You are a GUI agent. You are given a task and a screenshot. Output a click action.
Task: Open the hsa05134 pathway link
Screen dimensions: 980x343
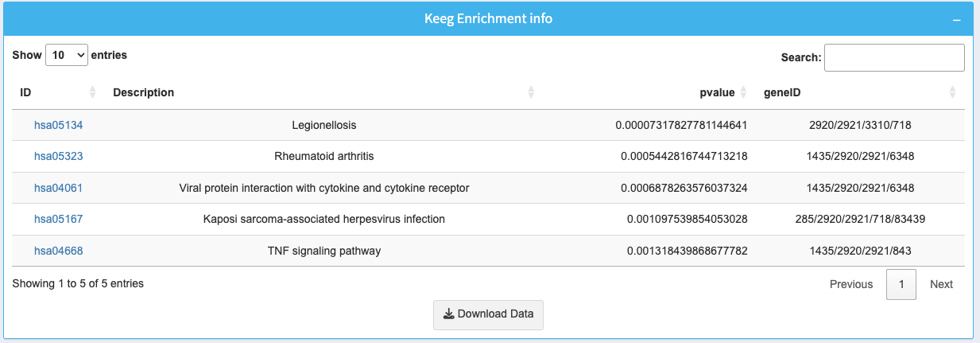point(58,125)
